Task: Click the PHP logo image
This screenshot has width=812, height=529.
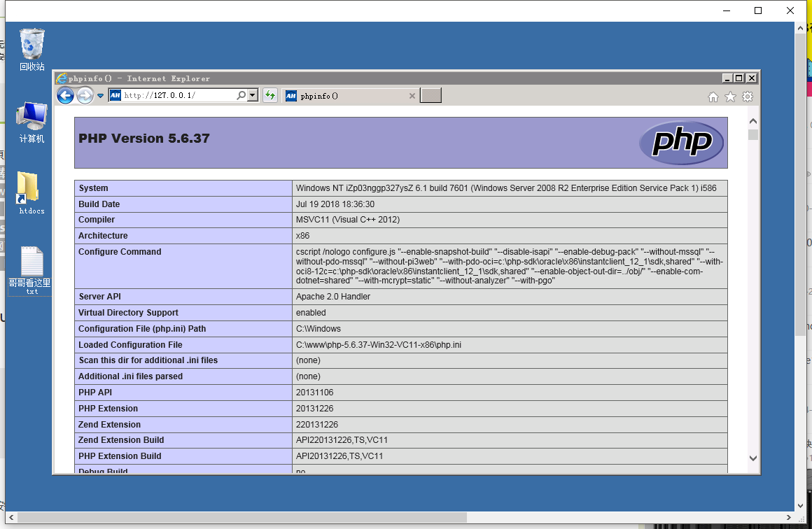Action: (x=682, y=142)
